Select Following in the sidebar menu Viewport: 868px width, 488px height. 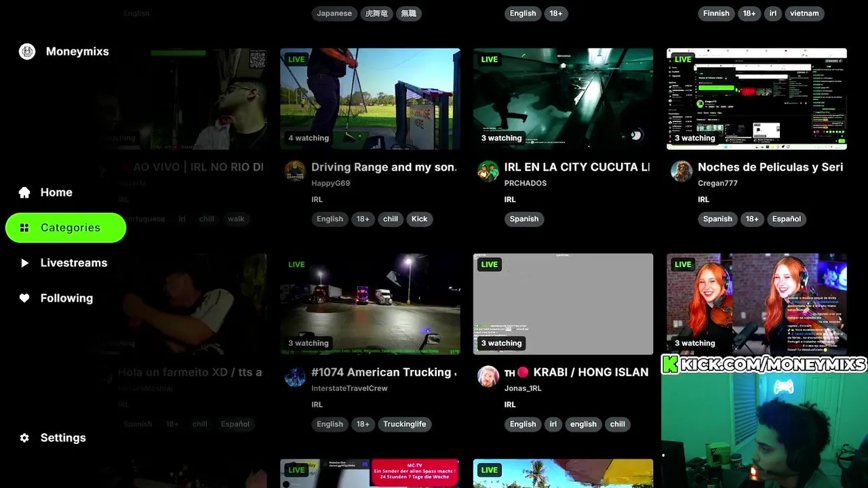tap(66, 298)
